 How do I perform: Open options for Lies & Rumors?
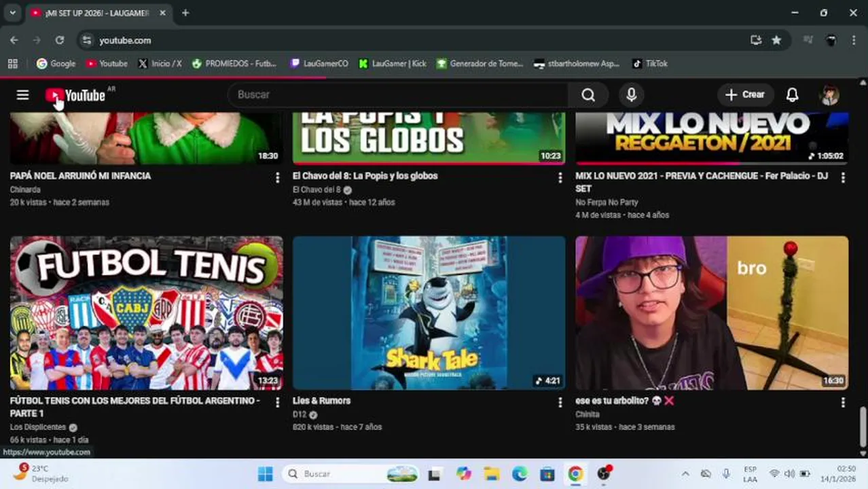click(560, 403)
